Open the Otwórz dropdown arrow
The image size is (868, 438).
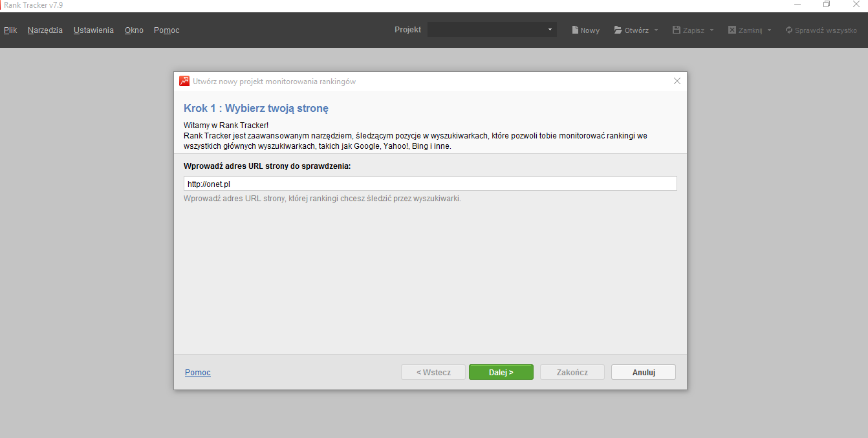[656, 30]
